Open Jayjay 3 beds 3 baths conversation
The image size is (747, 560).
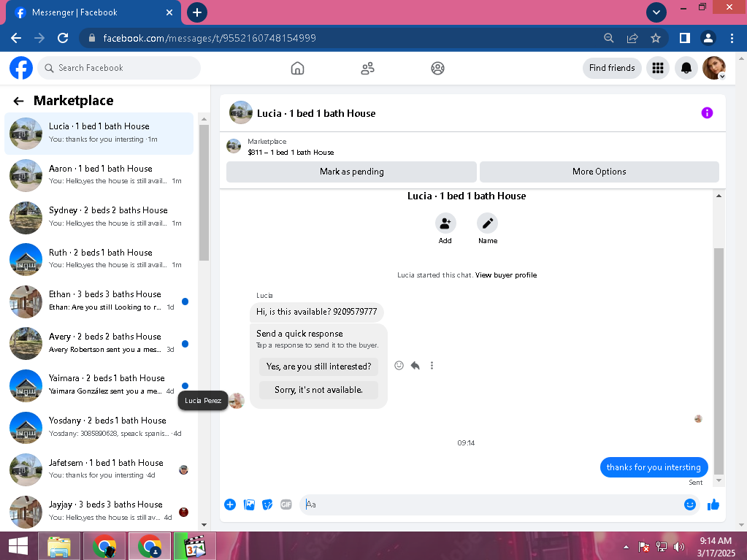pyautogui.click(x=99, y=511)
